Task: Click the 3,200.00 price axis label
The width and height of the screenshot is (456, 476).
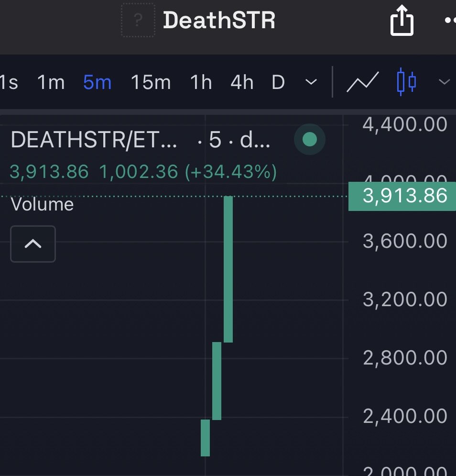Action: pyautogui.click(x=405, y=299)
